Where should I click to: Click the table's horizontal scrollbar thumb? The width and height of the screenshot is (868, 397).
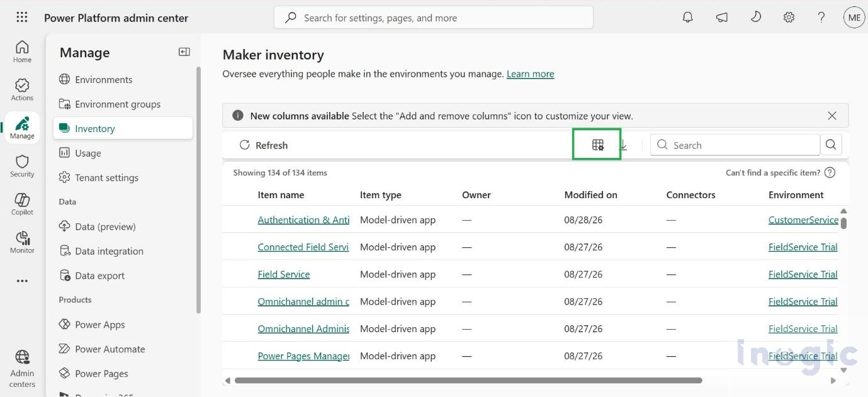468,381
